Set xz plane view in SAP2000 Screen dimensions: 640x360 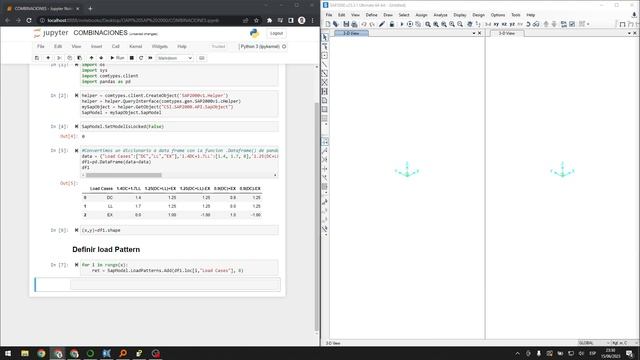pyautogui.click(x=504, y=24)
